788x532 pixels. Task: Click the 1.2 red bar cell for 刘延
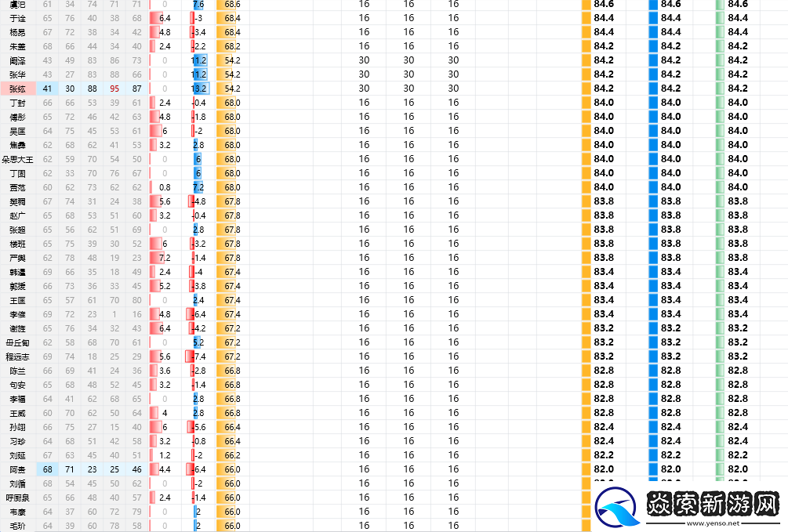[164, 455]
